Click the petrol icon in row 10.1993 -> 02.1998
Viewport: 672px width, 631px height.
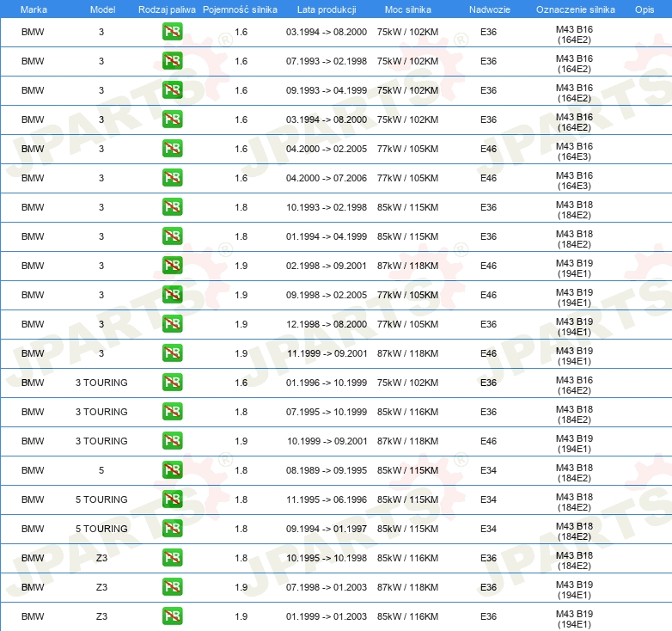tap(172, 206)
